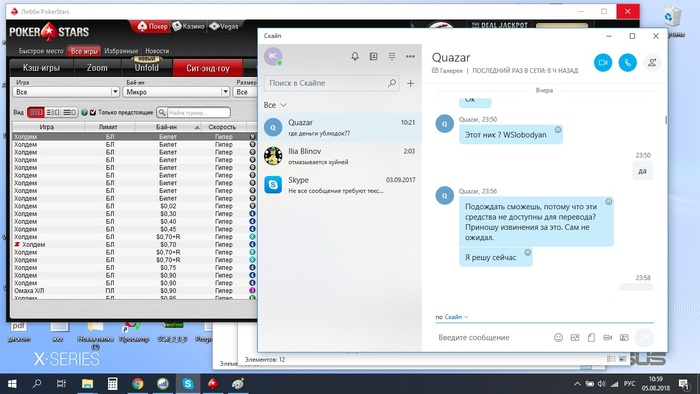Switch to the Казино tab
The height and width of the screenshot is (394, 700).
(189, 26)
